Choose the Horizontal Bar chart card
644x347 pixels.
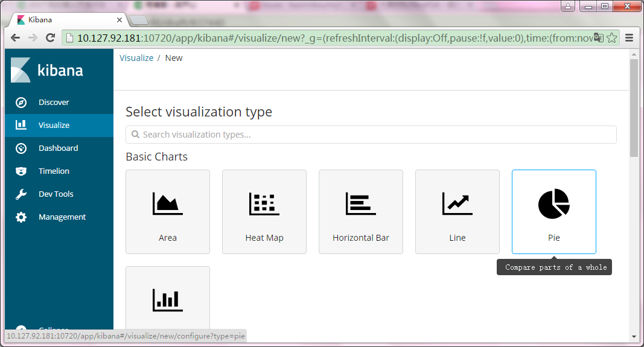(360, 212)
